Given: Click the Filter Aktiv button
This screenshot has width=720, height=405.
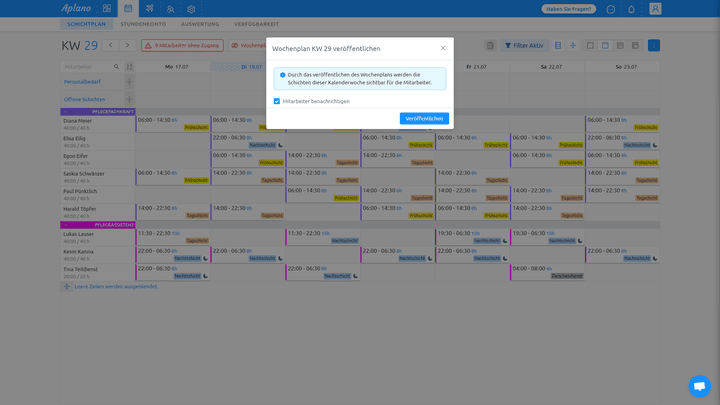Looking at the screenshot, I should 525,46.
